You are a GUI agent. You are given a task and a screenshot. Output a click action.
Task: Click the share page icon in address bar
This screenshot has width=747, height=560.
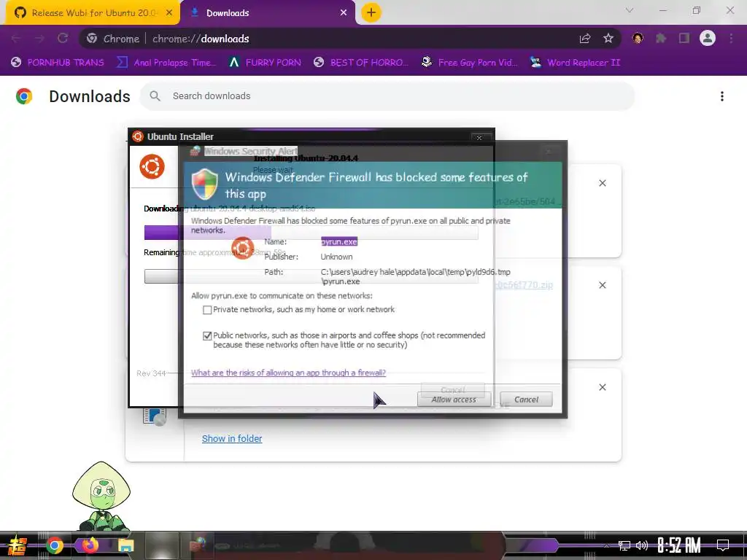point(585,39)
